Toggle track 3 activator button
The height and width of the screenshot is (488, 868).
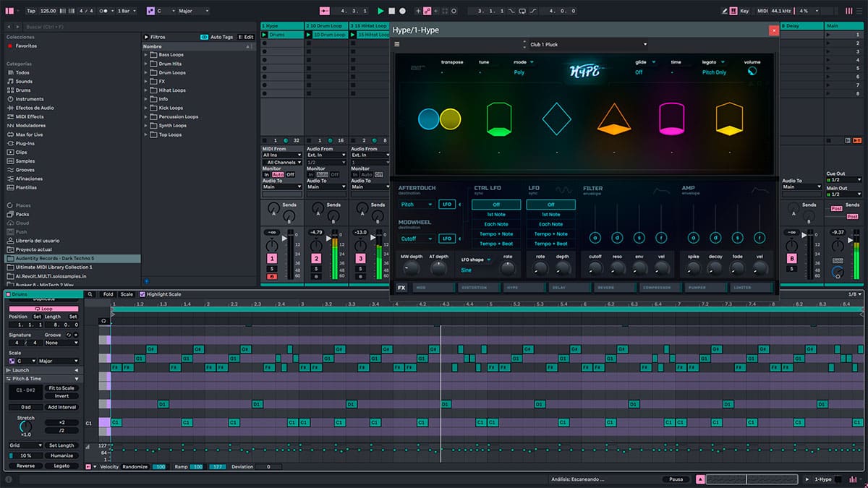pyautogui.click(x=360, y=258)
